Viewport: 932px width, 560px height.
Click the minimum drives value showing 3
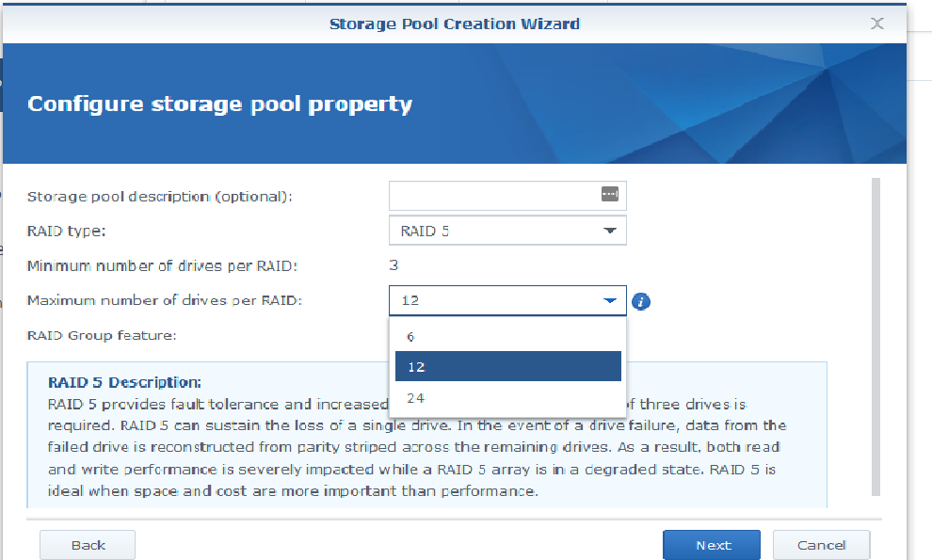pos(394,264)
